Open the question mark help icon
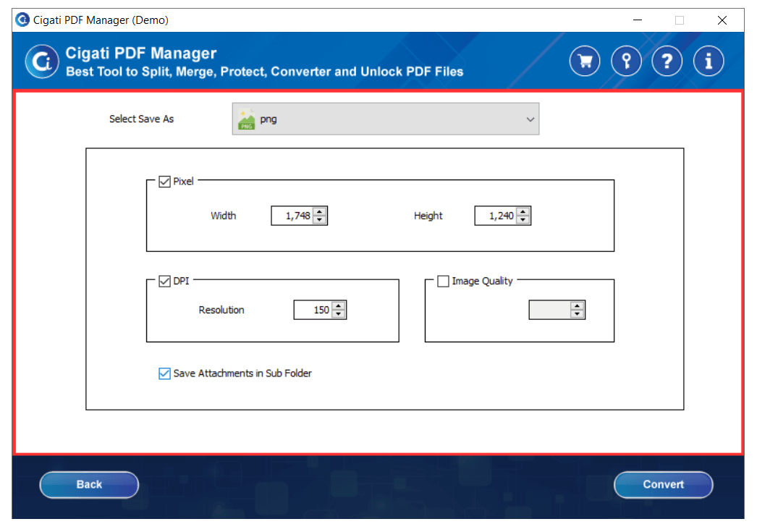757x532 pixels. 667,62
